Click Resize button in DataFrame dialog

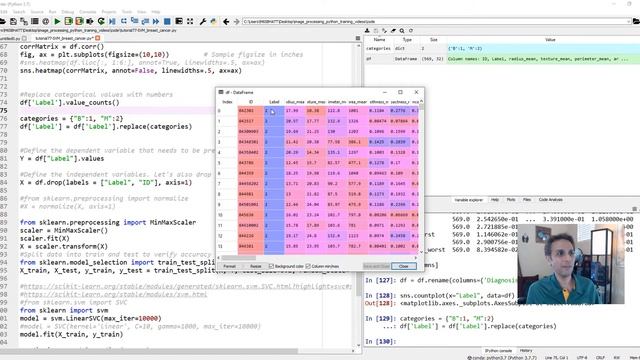pyautogui.click(x=256, y=266)
